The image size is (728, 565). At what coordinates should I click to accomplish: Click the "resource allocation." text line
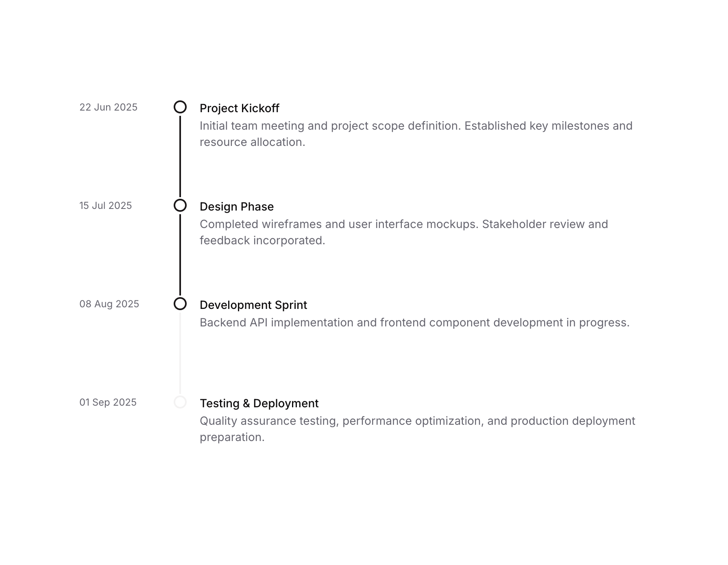click(x=253, y=142)
